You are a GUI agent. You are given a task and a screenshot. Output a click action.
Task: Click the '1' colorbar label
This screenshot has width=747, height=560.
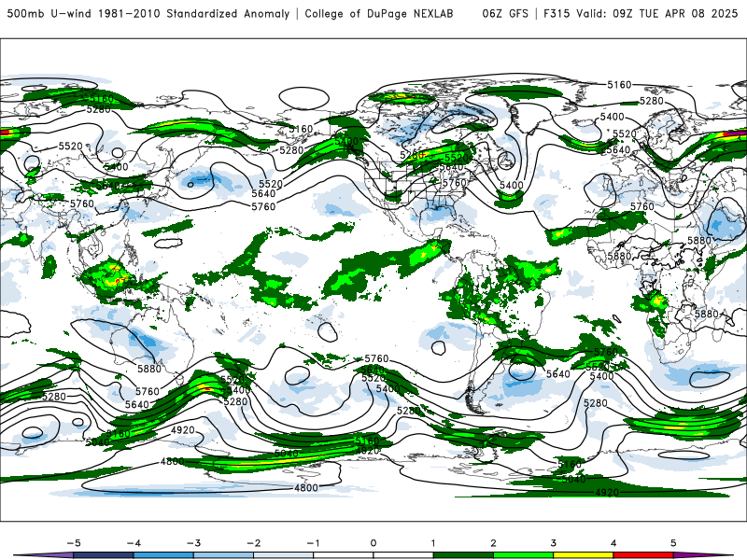coord(433,543)
